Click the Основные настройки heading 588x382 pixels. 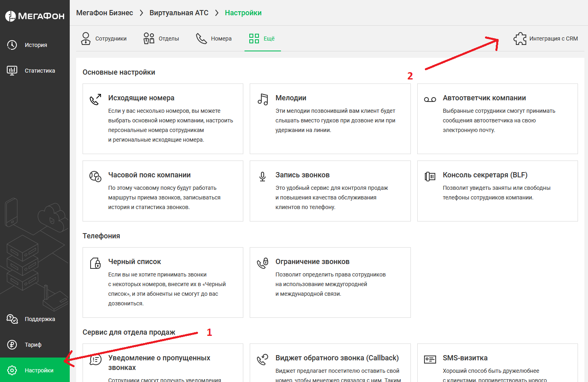tap(119, 72)
